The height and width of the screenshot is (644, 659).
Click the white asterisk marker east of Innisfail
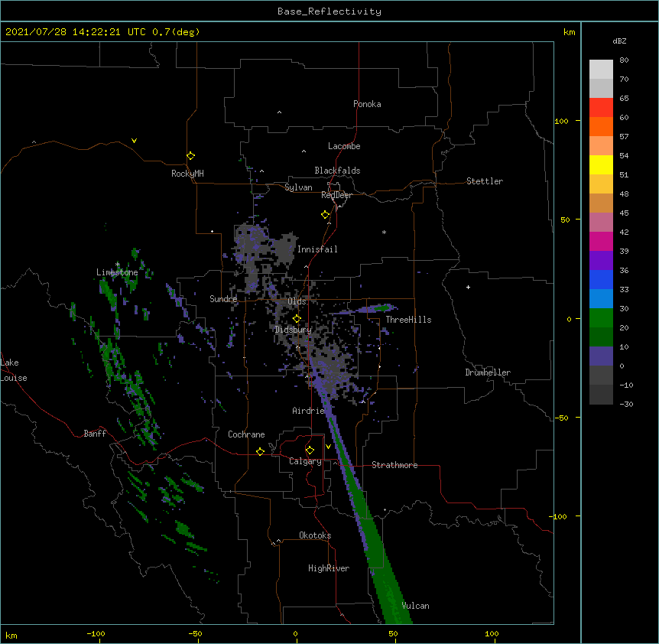pyautogui.click(x=384, y=232)
